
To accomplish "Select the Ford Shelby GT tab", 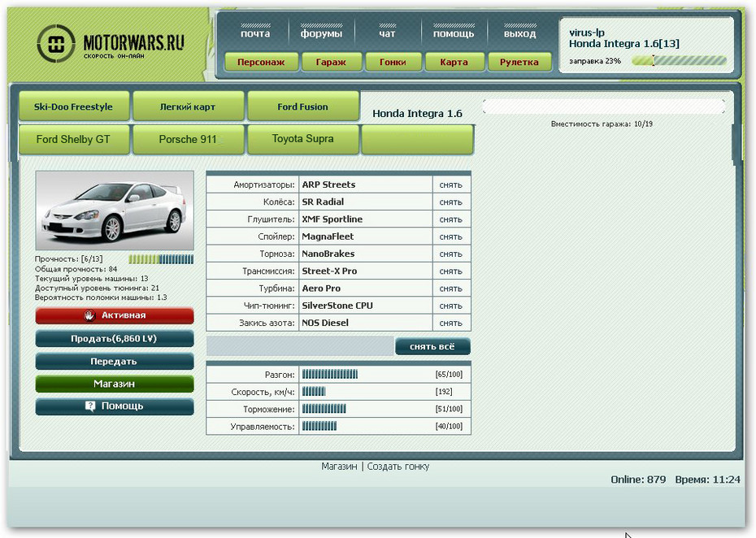I will click(74, 139).
